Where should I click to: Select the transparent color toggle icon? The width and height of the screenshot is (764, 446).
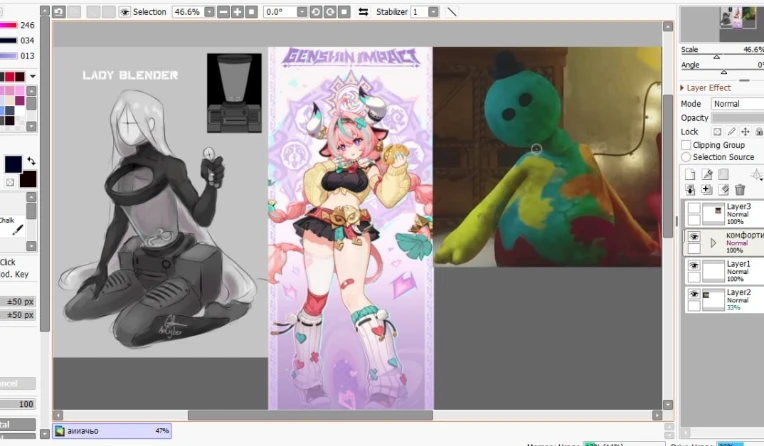[10, 182]
